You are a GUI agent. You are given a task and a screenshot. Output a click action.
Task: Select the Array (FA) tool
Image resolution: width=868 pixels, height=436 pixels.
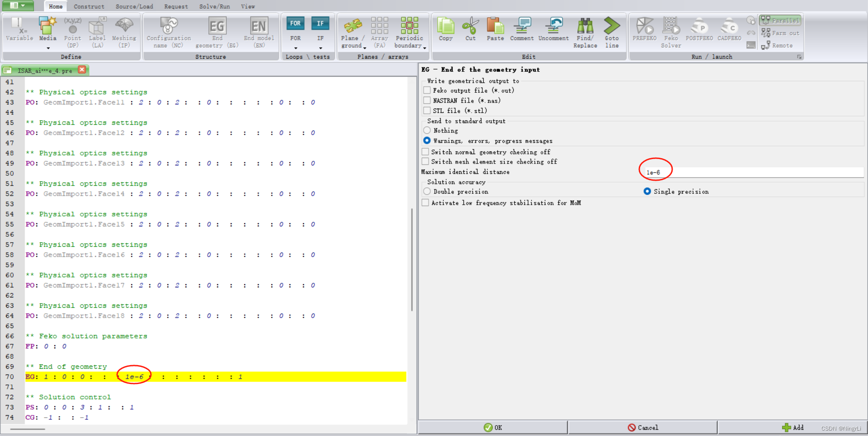tap(379, 32)
